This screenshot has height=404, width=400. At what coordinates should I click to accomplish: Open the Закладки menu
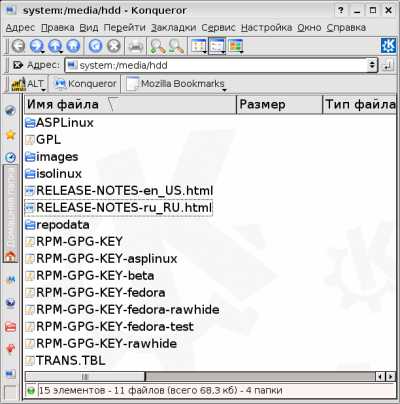(173, 28)
